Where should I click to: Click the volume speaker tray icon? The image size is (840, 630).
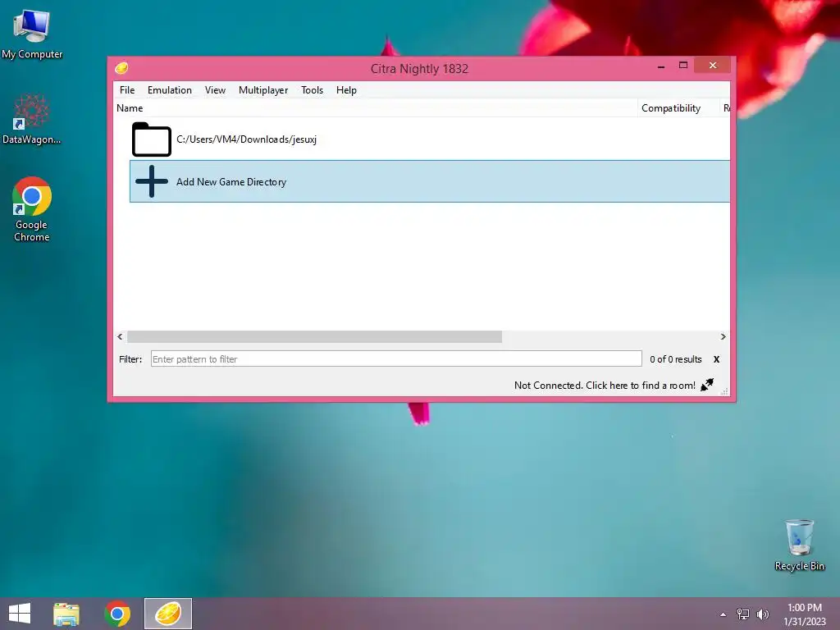point(762,614)
